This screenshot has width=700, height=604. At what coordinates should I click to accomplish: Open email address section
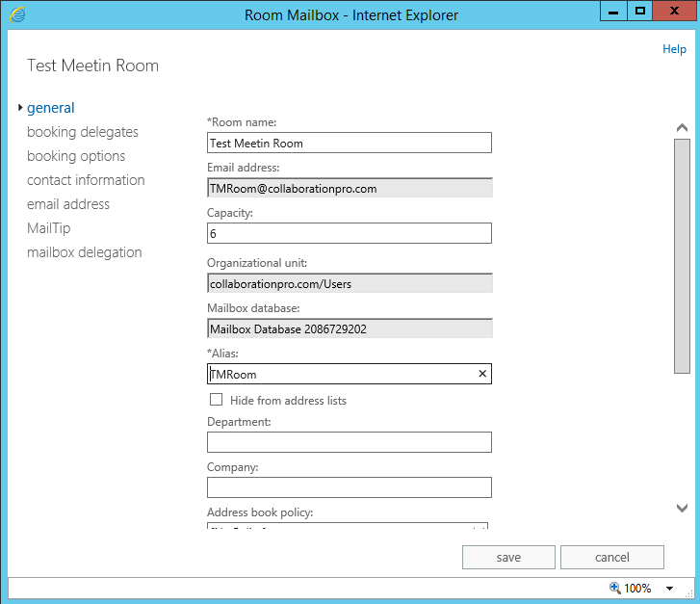[x=67, y=204]
